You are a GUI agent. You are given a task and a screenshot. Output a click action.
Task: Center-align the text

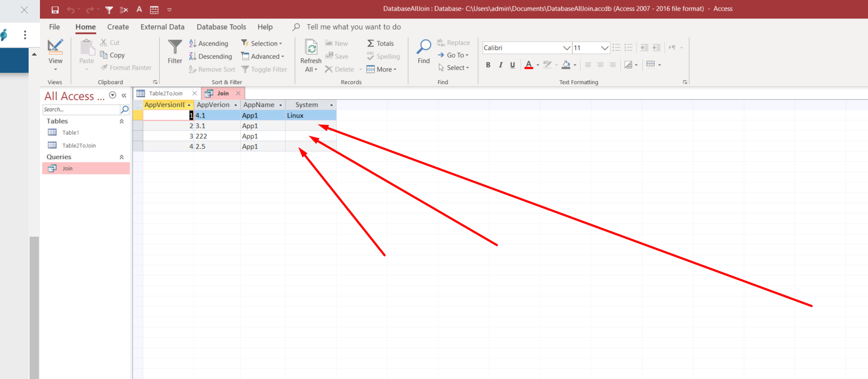tap(600, 65)
